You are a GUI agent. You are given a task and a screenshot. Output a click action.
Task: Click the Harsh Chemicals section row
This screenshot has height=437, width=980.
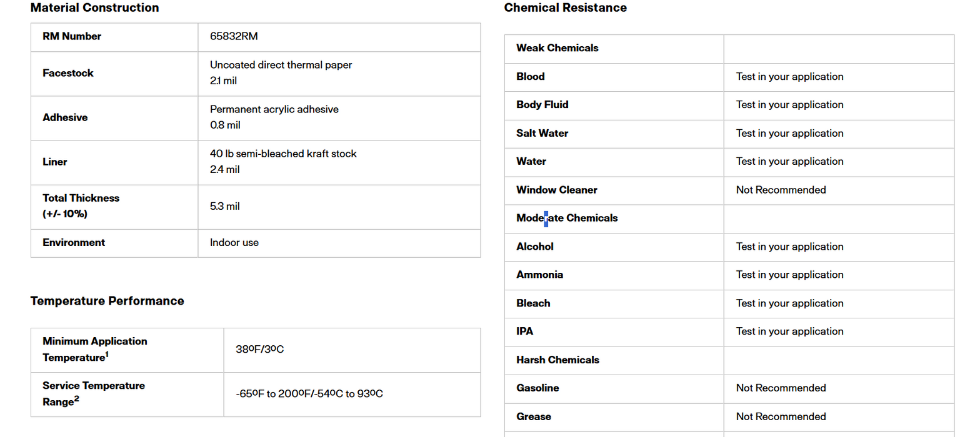pyautogui.click(x=557, y=360)
